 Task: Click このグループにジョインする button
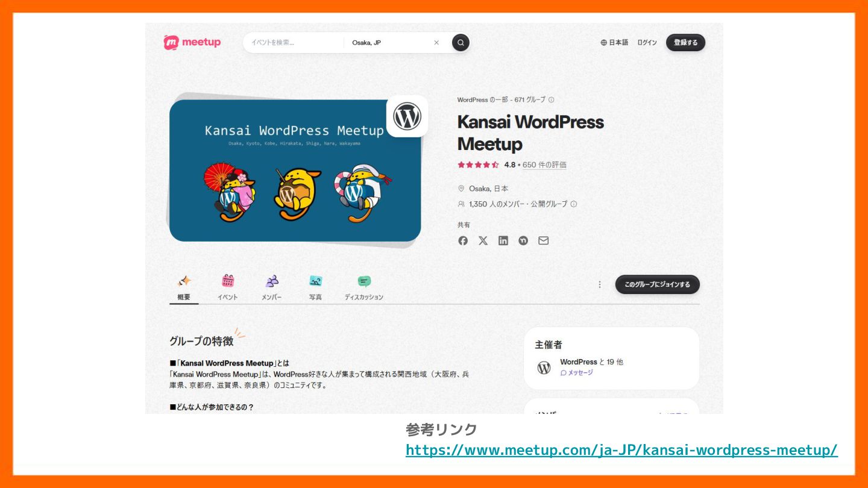(657, 284)
